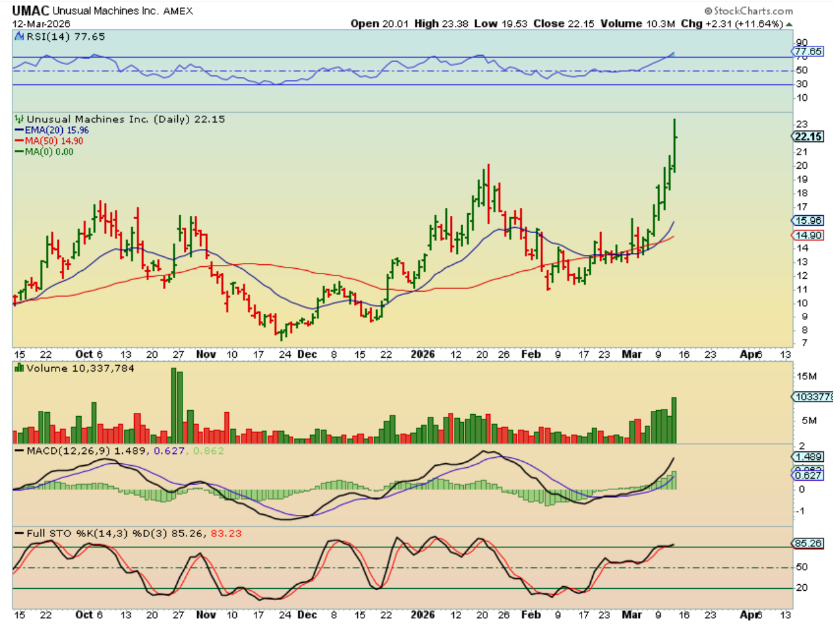Click the Volume 10.3M value in the header
Screen dimensions: 840x630
[x=638, y=24]
